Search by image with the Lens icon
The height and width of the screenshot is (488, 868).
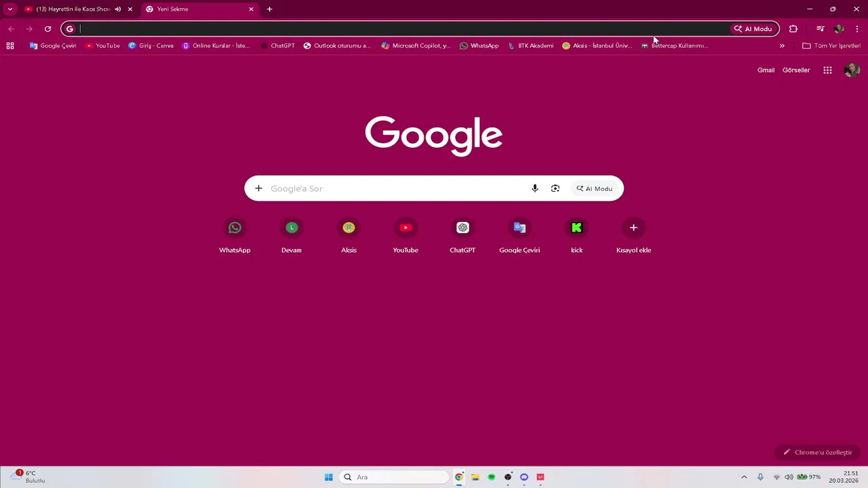[555, 188]
